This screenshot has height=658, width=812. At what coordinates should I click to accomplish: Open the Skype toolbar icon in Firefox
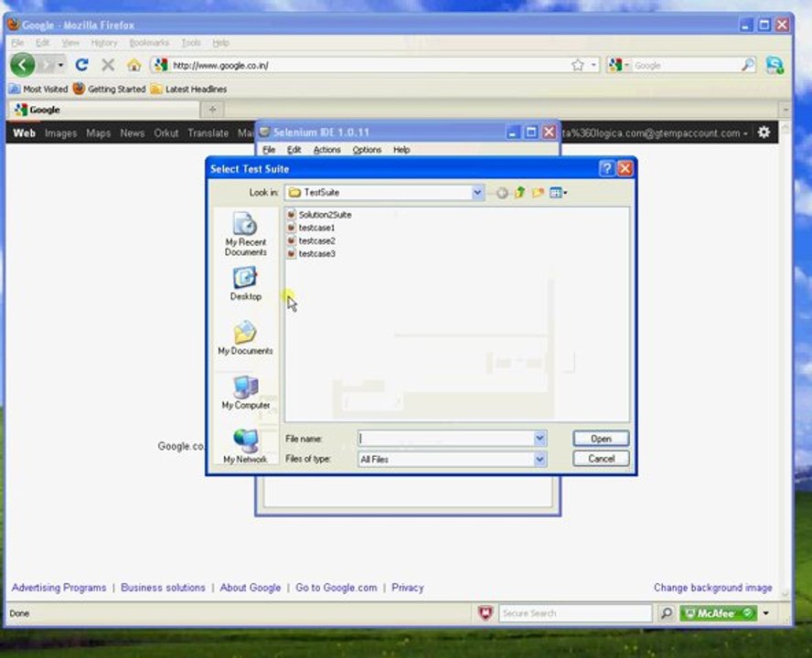pyautogui.click(x=775, y=65)
